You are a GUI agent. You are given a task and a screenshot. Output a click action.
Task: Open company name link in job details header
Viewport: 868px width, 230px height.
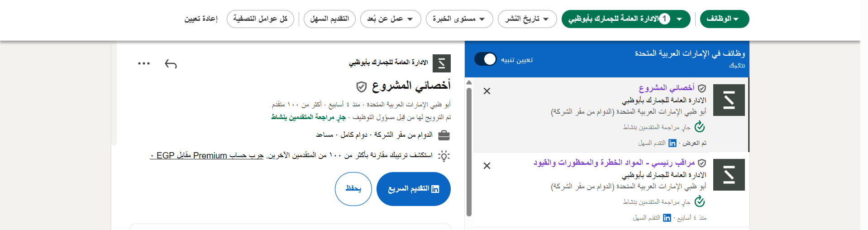pyautogui.click(x=388, y=62)
